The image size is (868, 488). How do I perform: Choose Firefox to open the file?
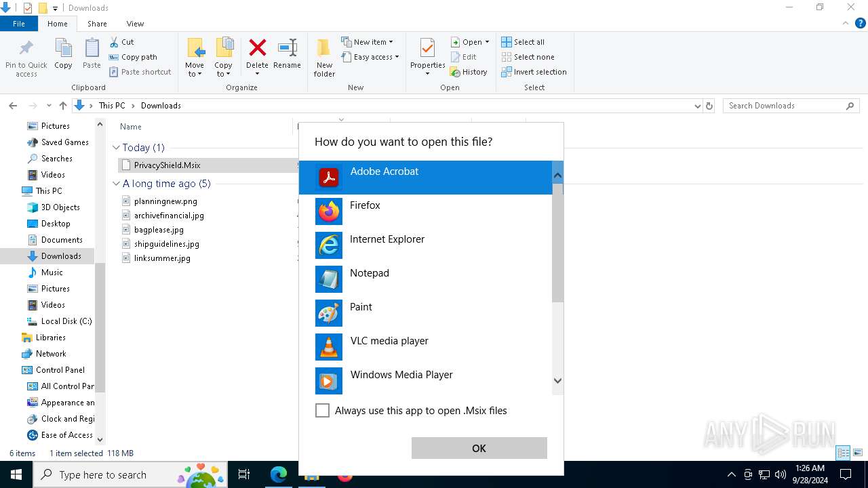[x=425, y=211]
